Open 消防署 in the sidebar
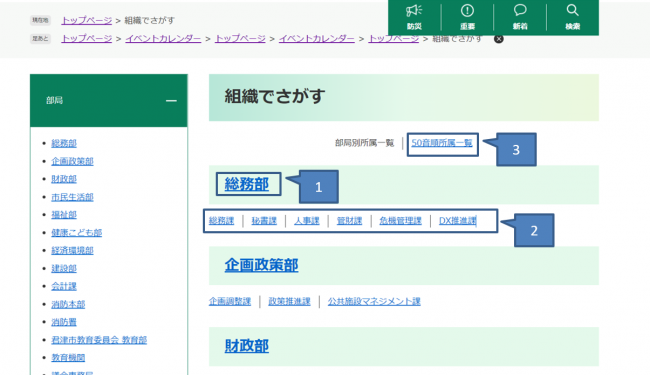Viewport: 650px width, 375px height. pyautogui.click(x=64, y=322)
